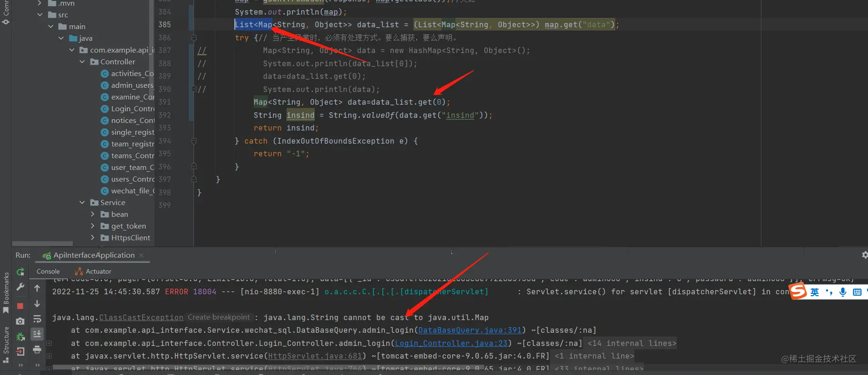This screenshot has width=868, height=375.
Task: Toggle soft-wrap in console
Action: coord(37,320)
